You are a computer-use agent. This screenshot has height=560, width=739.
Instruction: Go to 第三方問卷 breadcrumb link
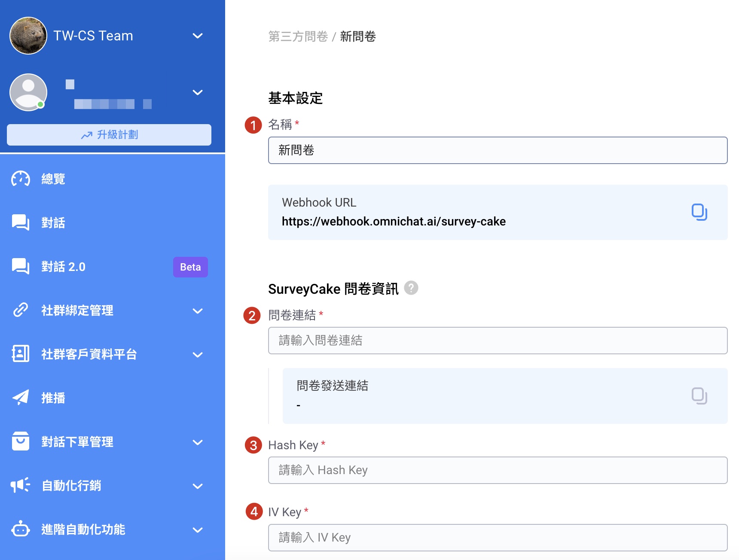(298, 37)
